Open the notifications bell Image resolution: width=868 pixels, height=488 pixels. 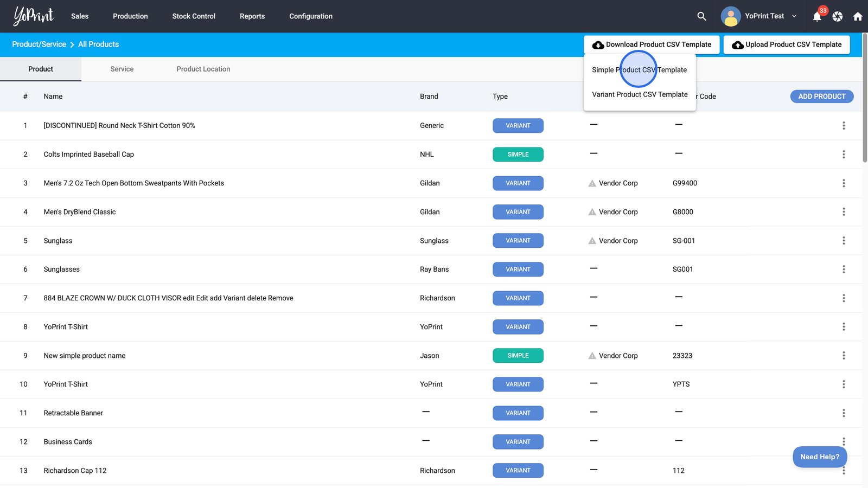[x=817, y=17]
